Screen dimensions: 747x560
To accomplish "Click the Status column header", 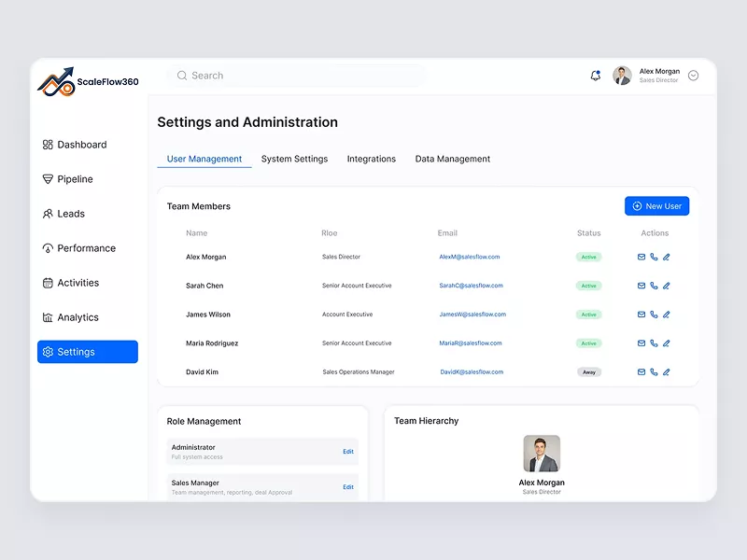I will coord(589,232).
